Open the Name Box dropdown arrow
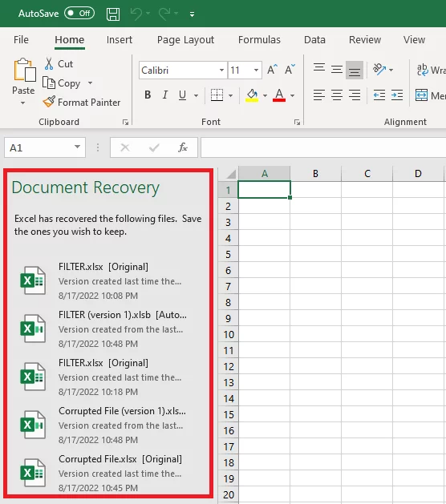446x504 pixels. click(x=77, y=147)
